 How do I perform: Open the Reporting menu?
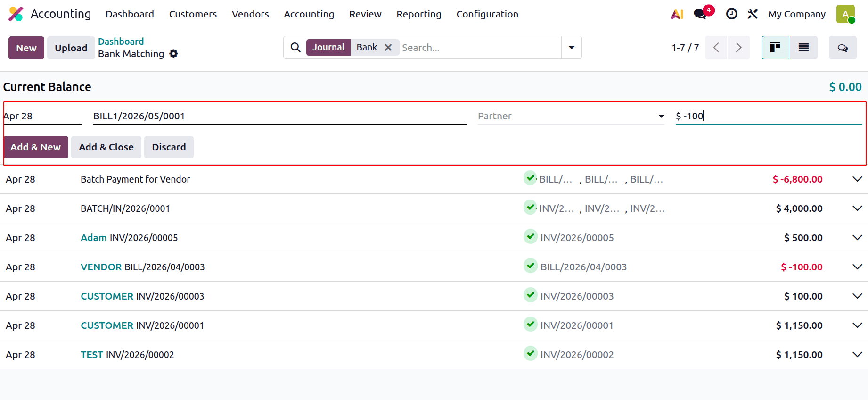coord(418,14)
